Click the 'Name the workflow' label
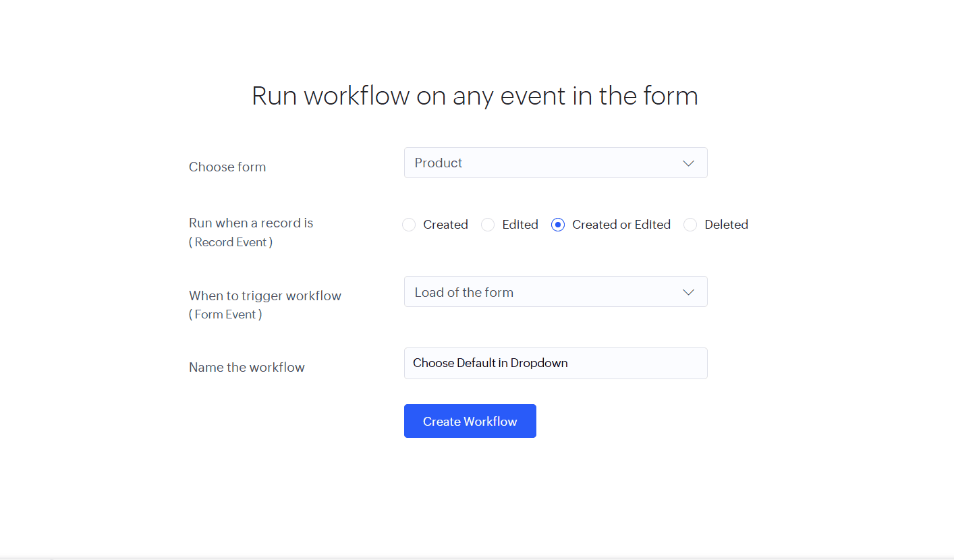Image resolution: width=954 pixels, height=560 pixels. (x=247, y=367)
